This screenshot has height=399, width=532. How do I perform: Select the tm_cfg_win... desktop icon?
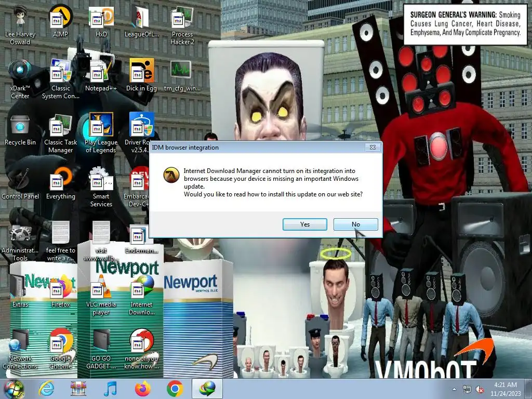[182, 75]
